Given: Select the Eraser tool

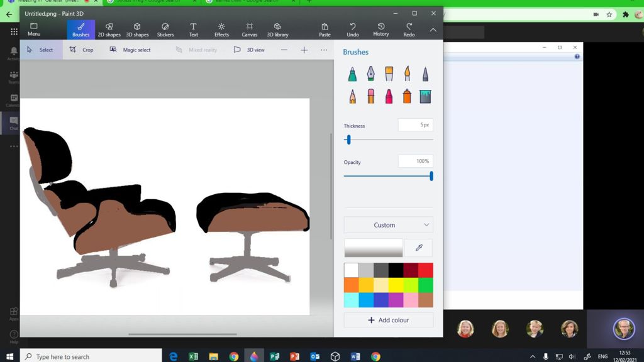Looking at the screenshot, I should (x=370, y=96).
